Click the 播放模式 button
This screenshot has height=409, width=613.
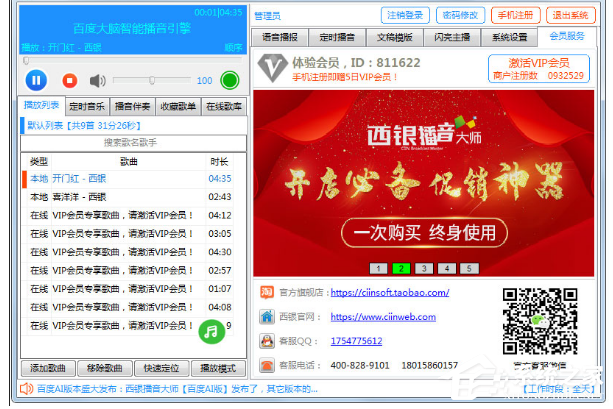coord(218,368)
